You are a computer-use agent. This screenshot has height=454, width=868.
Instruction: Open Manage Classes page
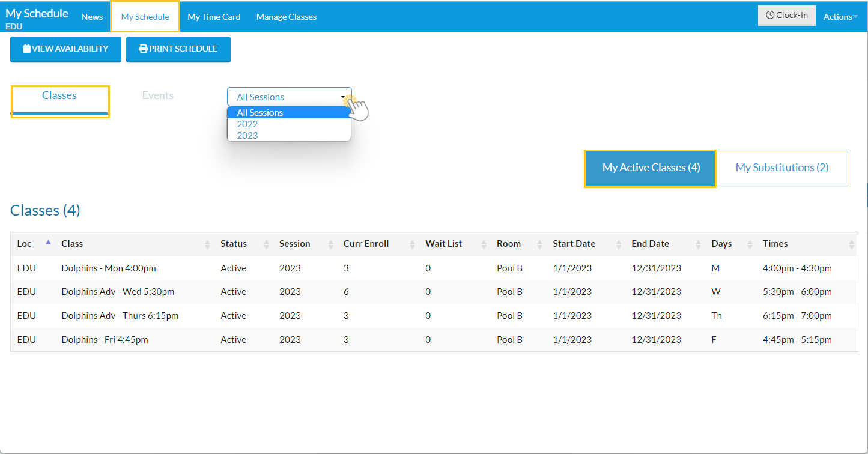coord(287,17)
